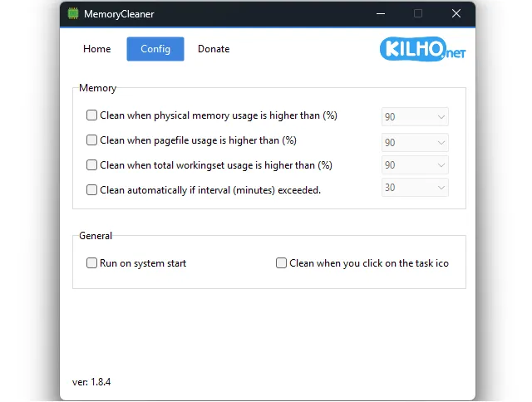Open the Donate tab
Image resolution: width=532 pixels, height=402 pixels.
(214, 49)
